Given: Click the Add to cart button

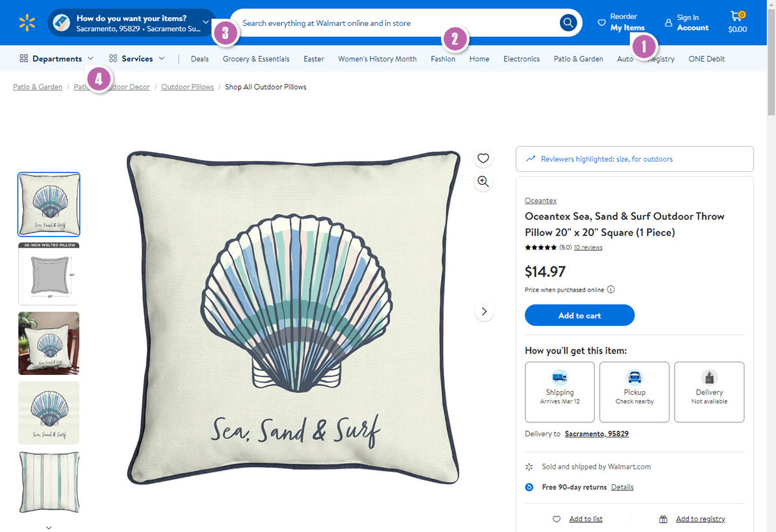Looking at the screenshot, I should [579, 315].
